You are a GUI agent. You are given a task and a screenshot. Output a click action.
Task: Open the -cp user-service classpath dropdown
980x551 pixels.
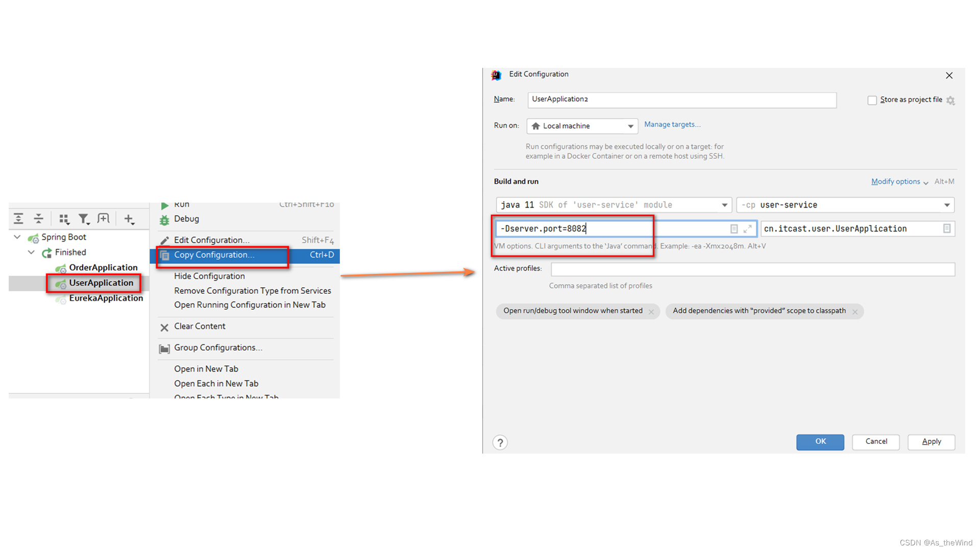pyautogui.click(x=846, y=205)
